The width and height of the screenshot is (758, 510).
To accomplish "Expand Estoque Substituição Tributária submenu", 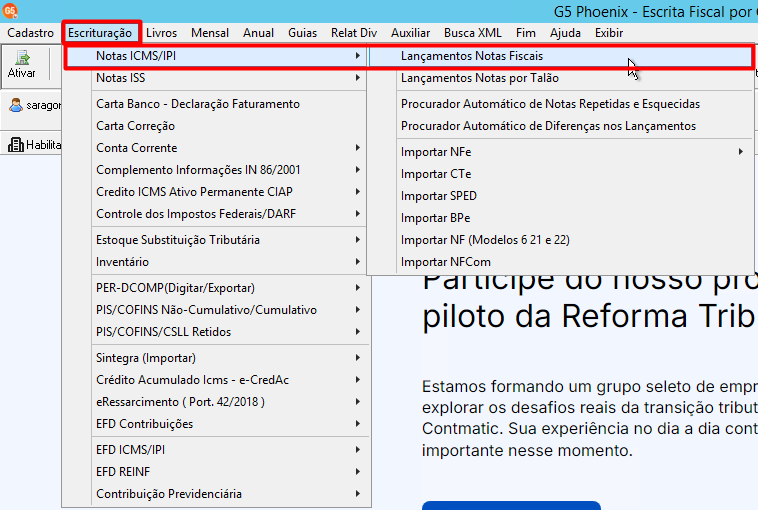I will tap(216, 240).
